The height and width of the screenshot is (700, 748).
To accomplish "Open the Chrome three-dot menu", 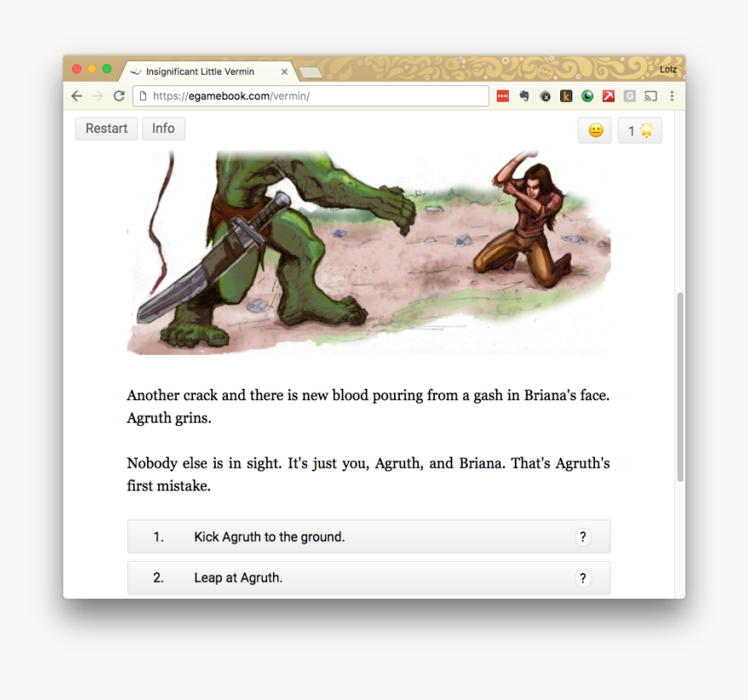I will coord(671,96).
